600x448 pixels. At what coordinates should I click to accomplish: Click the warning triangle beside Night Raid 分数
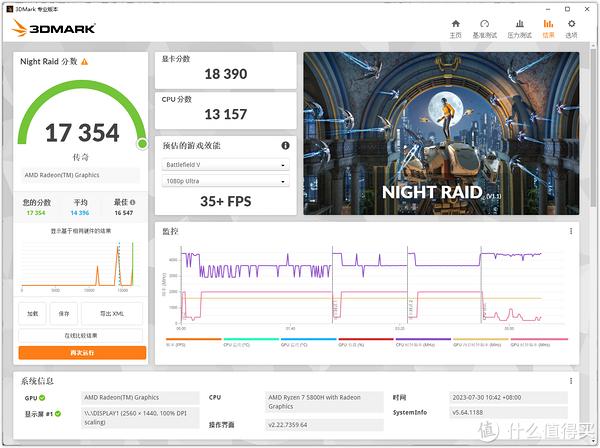click(85, 62)
